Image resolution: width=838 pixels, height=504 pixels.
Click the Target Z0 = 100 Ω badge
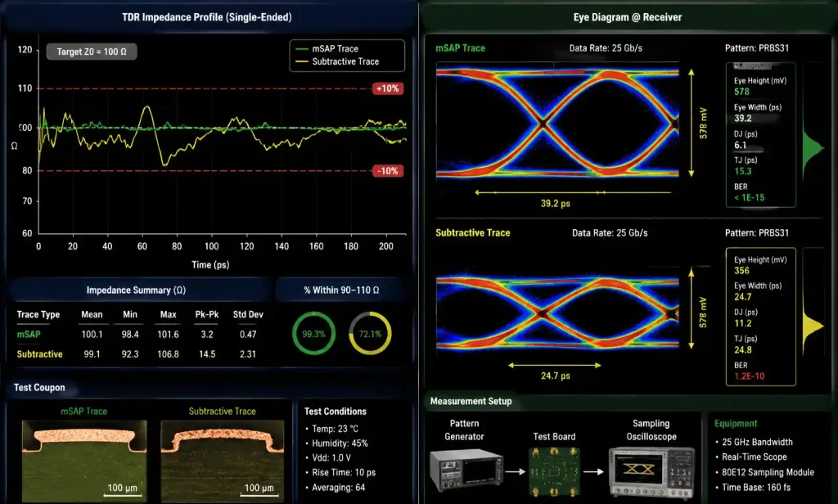[x=92, y=52]
